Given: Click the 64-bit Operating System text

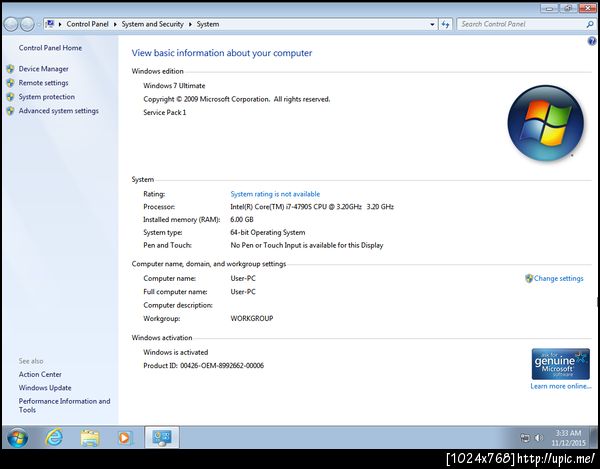Looking at the screenshot, I should pos(268,233).
